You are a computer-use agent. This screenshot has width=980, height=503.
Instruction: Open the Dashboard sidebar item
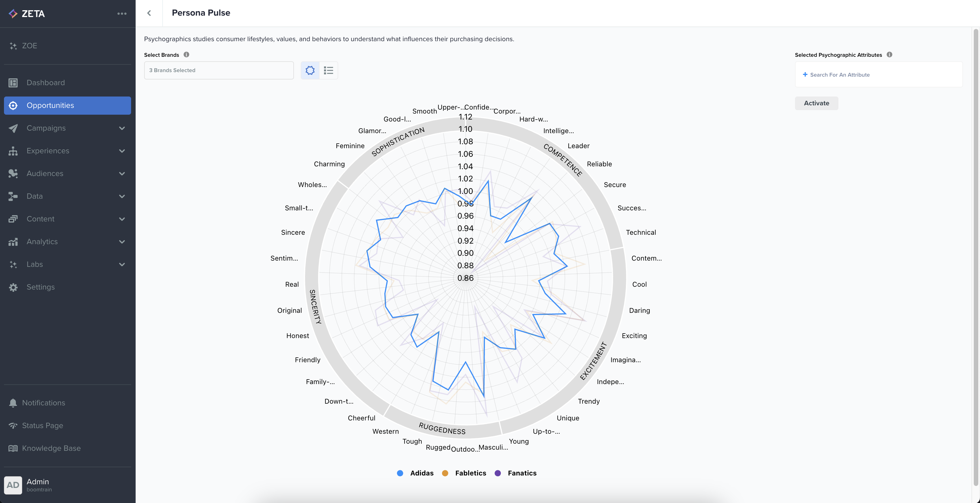tap(46, 83)
